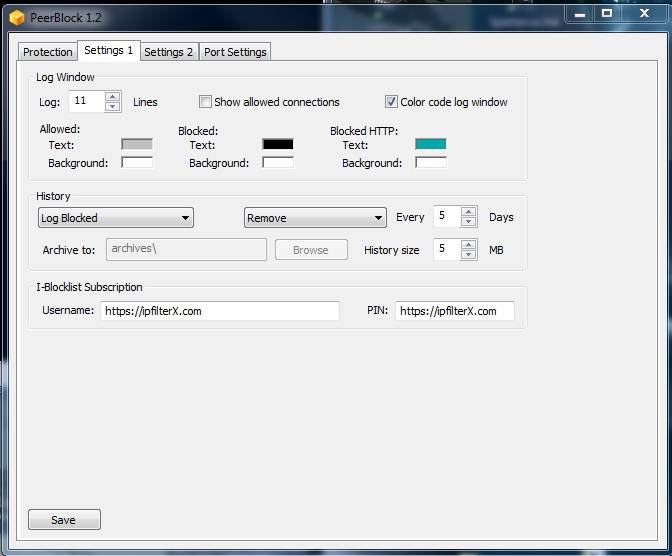Click the Browse button
The width and height of the screenshot is (672, 556).
[x=311, y=250]
